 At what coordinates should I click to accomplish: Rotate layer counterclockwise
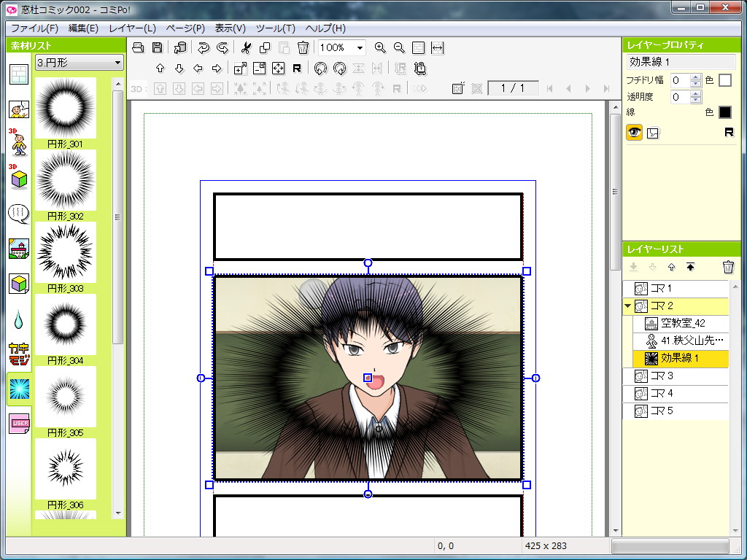tap(321, 69)
